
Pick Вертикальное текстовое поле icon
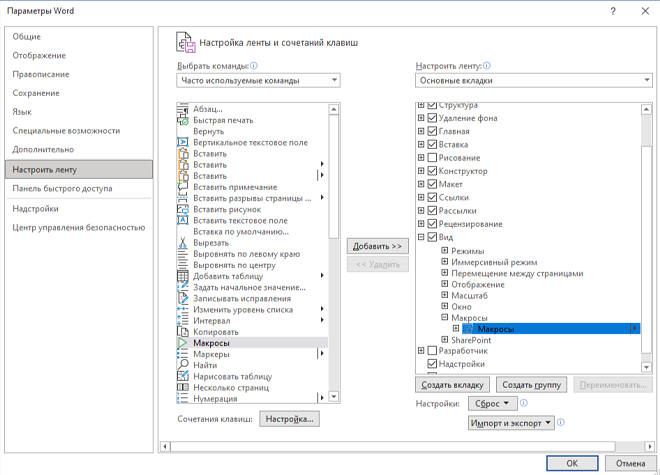click(x=183, y=142)
